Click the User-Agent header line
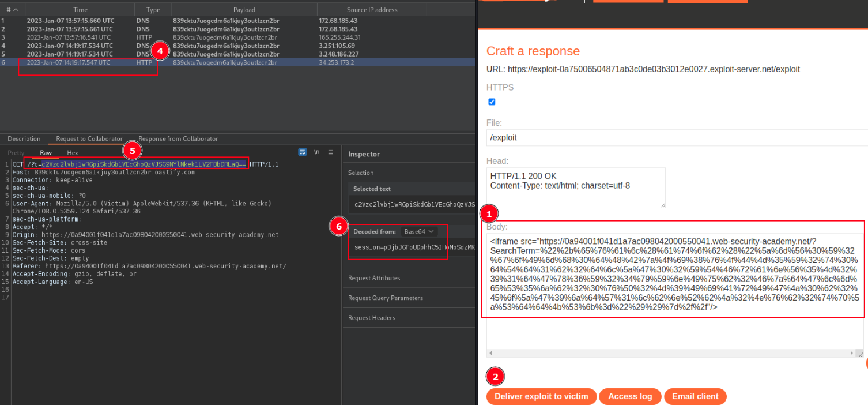 [x=142, y=207]
